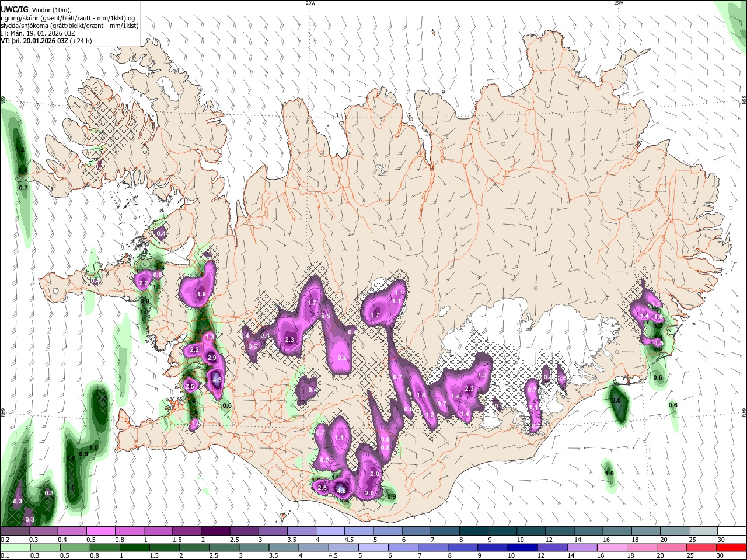Click the medium green 0.5–0.8 swatch in the lower scale

pos(75,547)
